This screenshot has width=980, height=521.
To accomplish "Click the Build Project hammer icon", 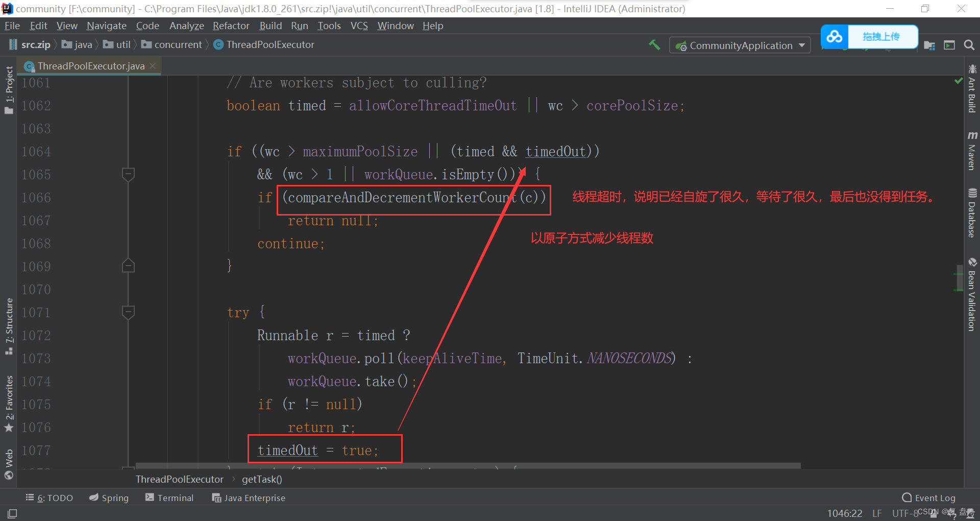I will click(654, 45).
